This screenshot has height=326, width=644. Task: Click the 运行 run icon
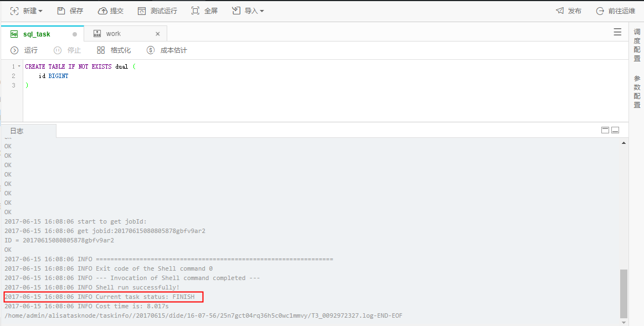pyautogui.click(x=14, y=50)
